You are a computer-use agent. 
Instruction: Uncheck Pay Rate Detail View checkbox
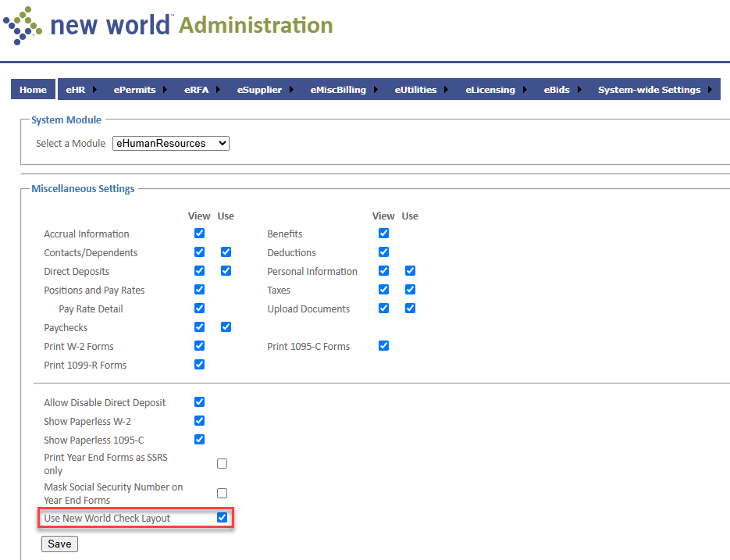pyautogui.click(x=199, y=309)
